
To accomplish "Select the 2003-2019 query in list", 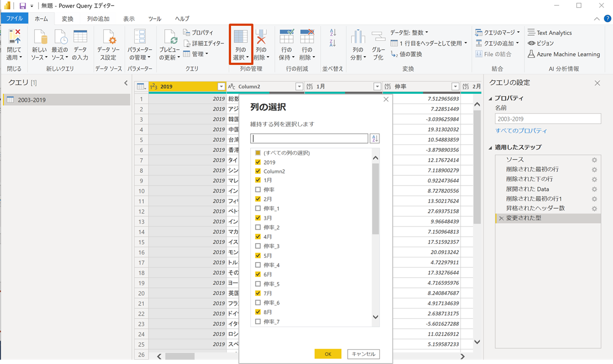I will (x=67, y=100).
